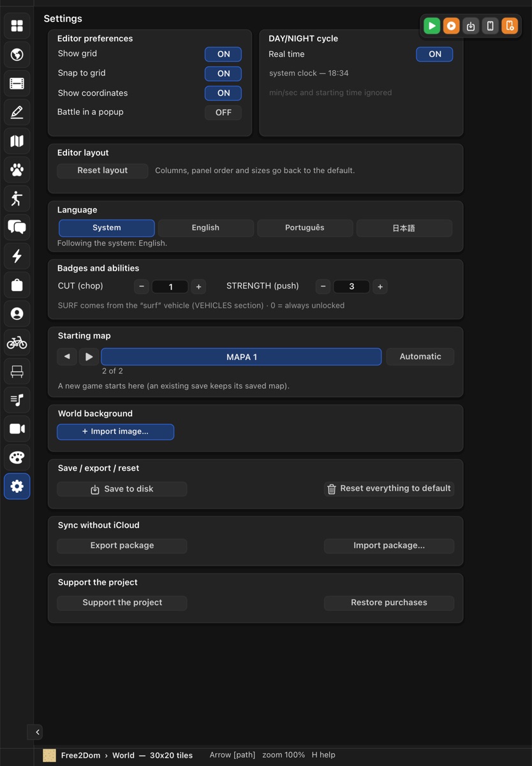The image size is (532, 766).
Task: Open the paint palette section
Action: (17, 457)
